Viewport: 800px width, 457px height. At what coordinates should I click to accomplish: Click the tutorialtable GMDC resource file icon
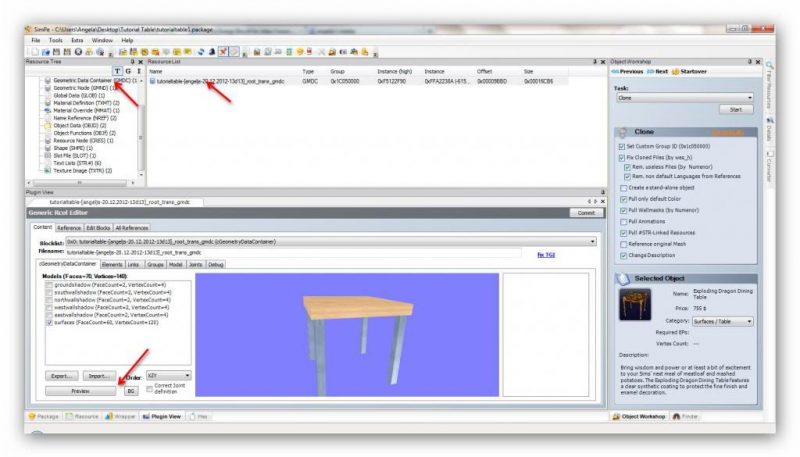pos(152,81)
